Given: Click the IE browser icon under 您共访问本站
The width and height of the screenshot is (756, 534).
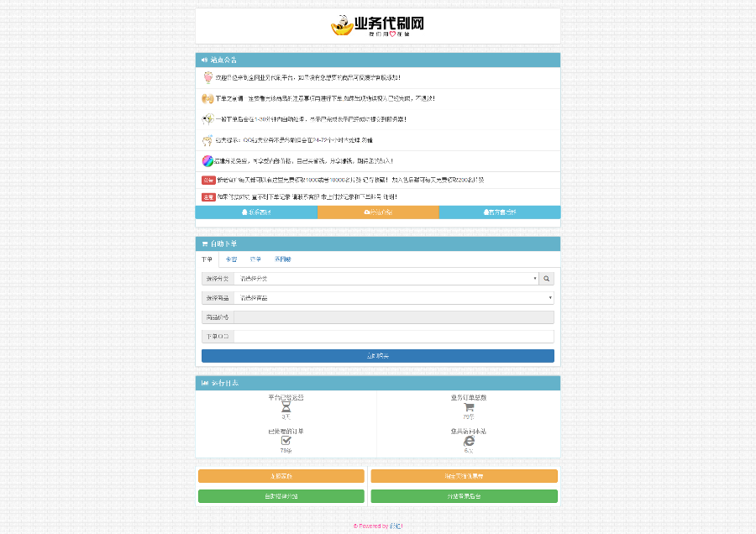Looking at the screenshot, I should click(469, 441).
